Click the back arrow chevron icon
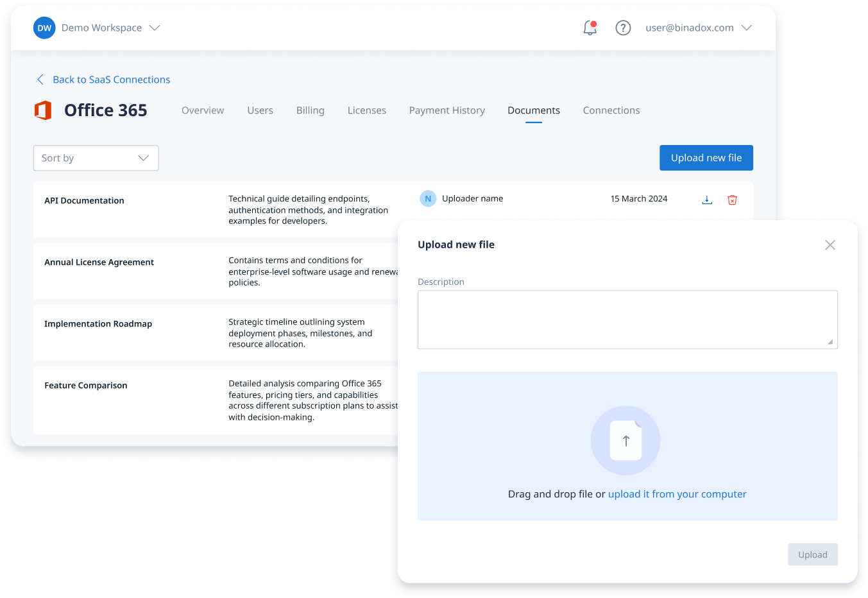 click(40, 80)
